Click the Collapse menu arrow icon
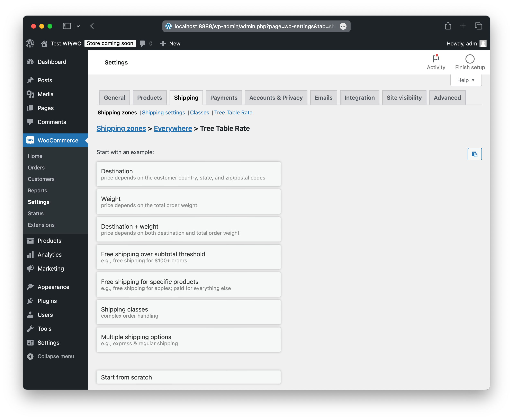Viewport: 513px width, 420px height. [x=30, y=356]
